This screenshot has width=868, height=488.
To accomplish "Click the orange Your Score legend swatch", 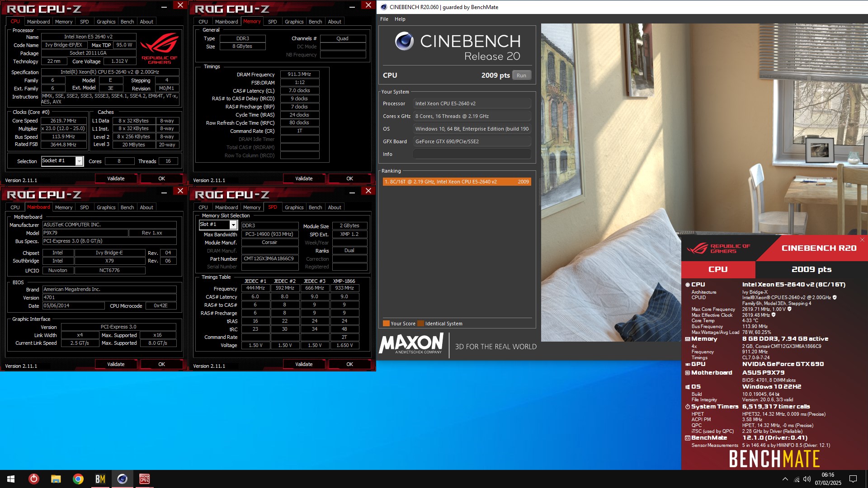I will click(386, 324).
